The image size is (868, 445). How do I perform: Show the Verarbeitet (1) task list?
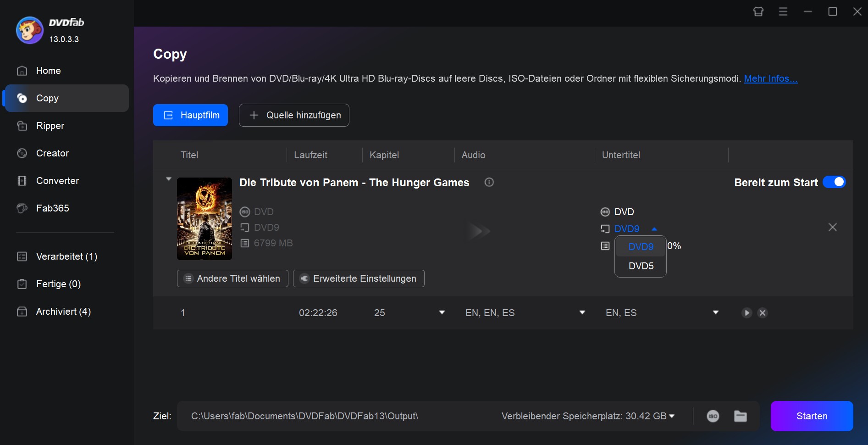[66, 256]
